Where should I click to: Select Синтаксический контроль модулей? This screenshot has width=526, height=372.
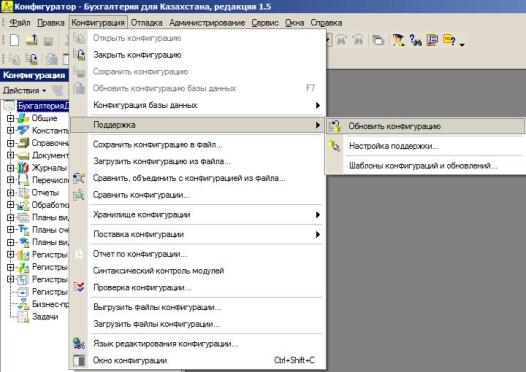click(198, 271)
